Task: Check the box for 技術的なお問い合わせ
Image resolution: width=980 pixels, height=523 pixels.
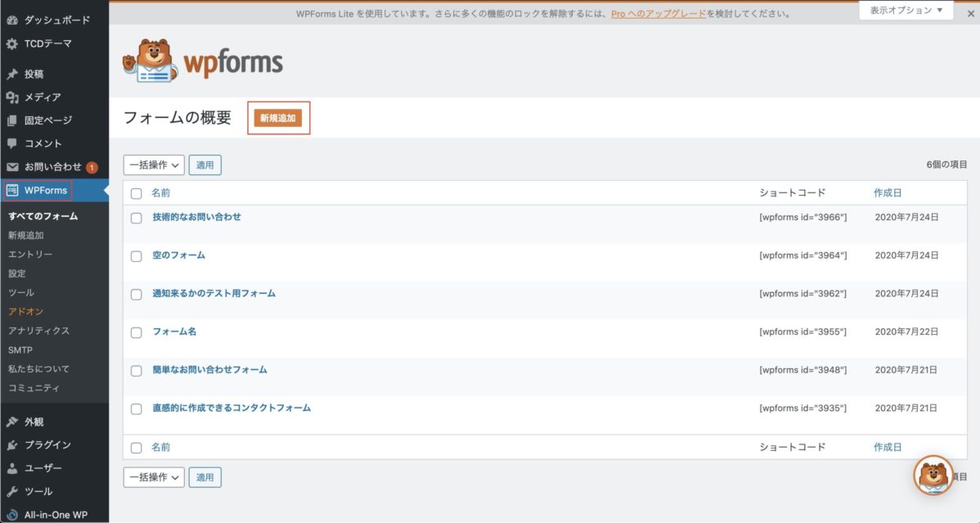Action: click(137, 218)
